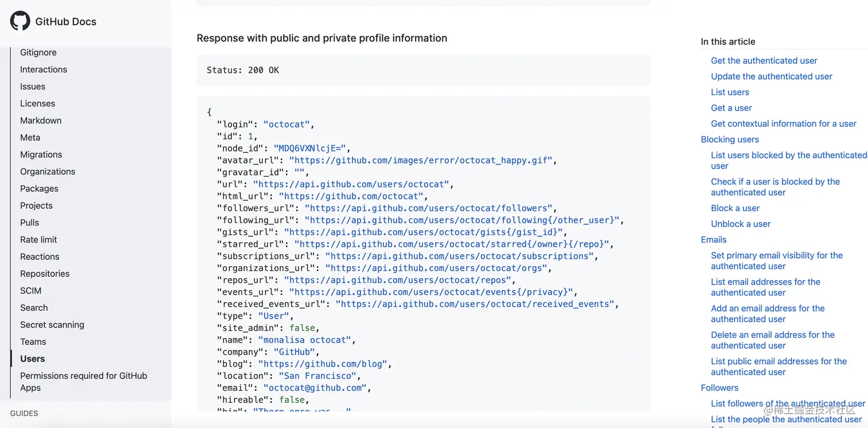Open Teams in the sidebar
This screenshot has width=868, height=428.
(x=33, y=342)
